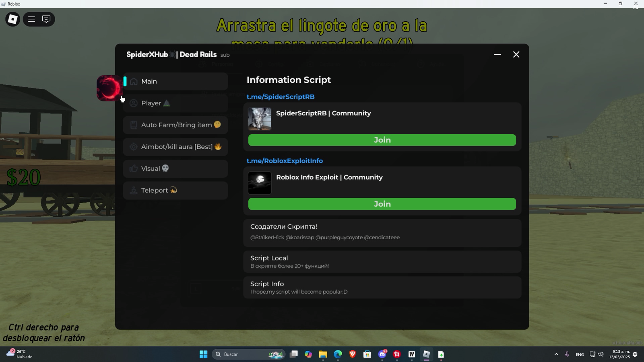Open the t.me/RobloxExploitInfo link
Viewport: 644px width, 362px height.
(x=285, y=160)
